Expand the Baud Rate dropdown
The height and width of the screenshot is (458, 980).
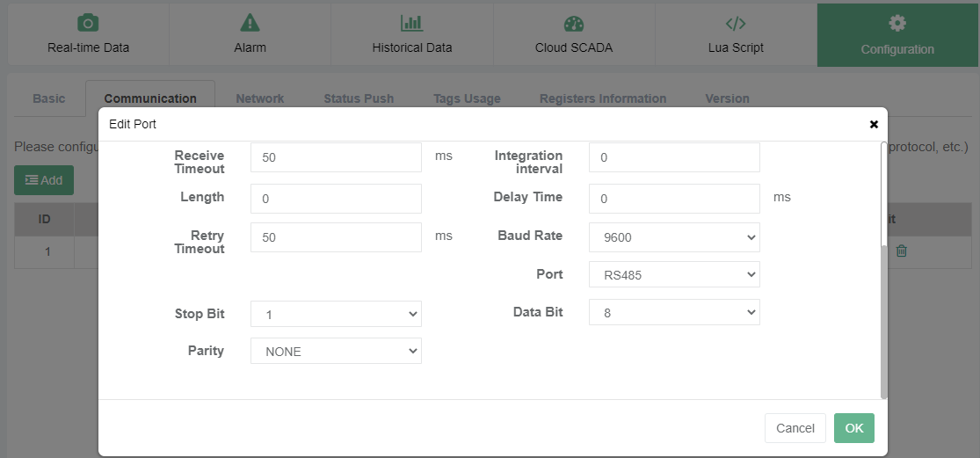coord(674,237)
